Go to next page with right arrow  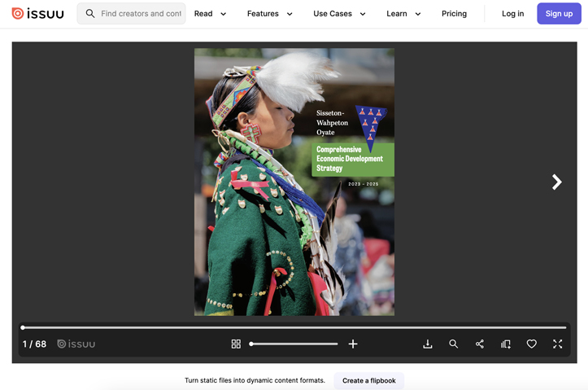pos(557,182)
